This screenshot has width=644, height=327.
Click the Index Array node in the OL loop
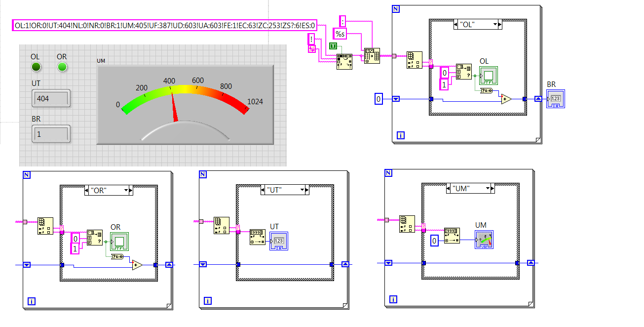point(415,60)
